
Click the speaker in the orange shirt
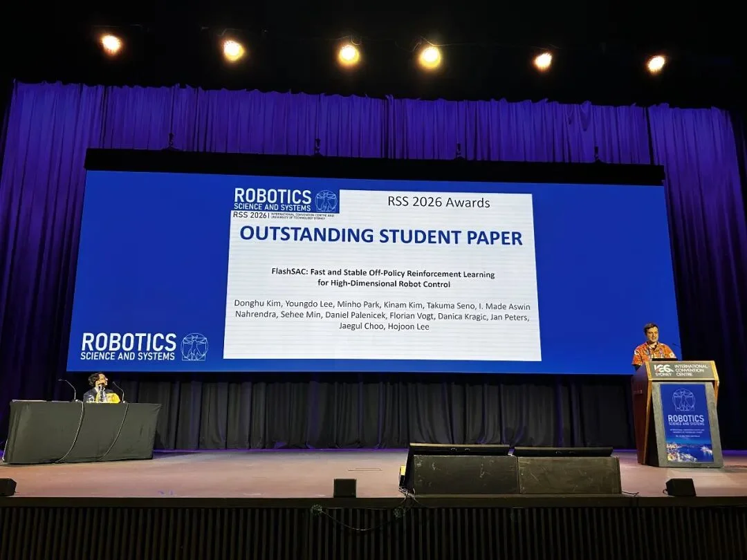tap(653, 344)
